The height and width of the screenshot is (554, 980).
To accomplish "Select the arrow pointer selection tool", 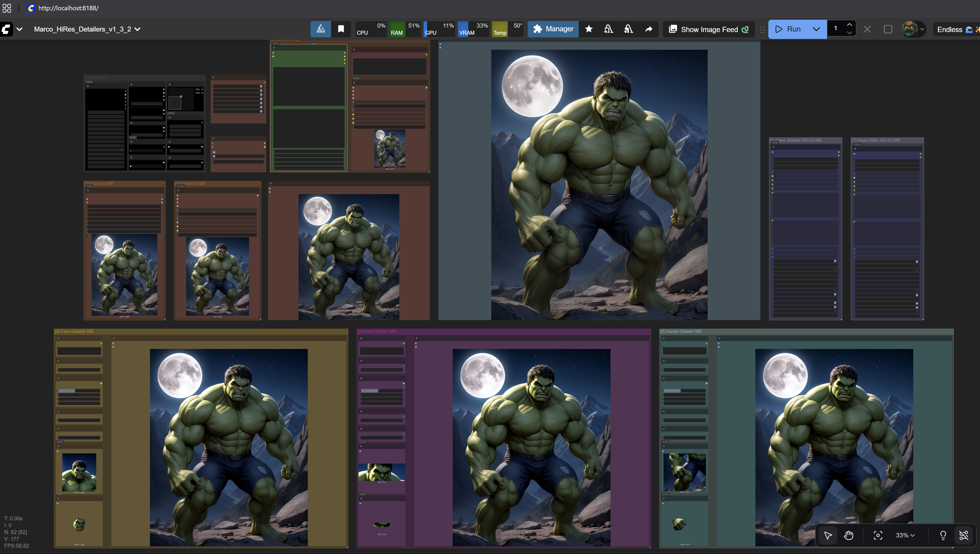I will click(x=828, y=535).
